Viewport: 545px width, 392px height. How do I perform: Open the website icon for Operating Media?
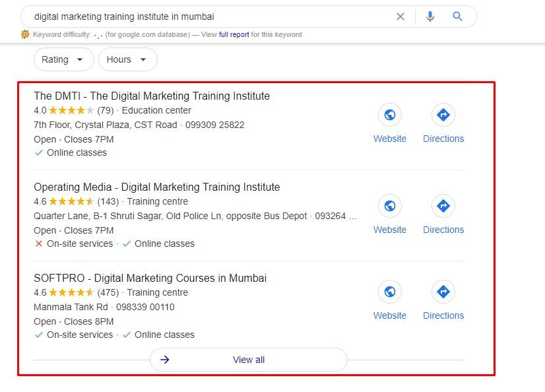click(390, 206)
